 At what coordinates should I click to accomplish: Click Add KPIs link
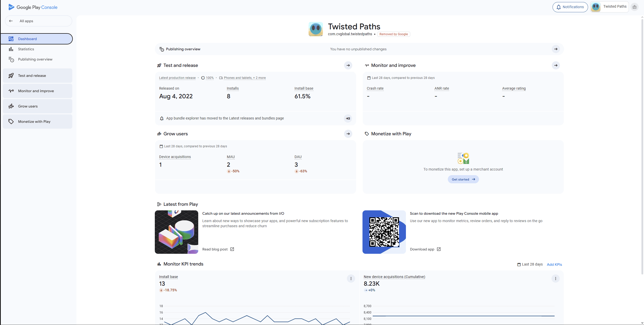pyautogui.click(x=554, y=264)
